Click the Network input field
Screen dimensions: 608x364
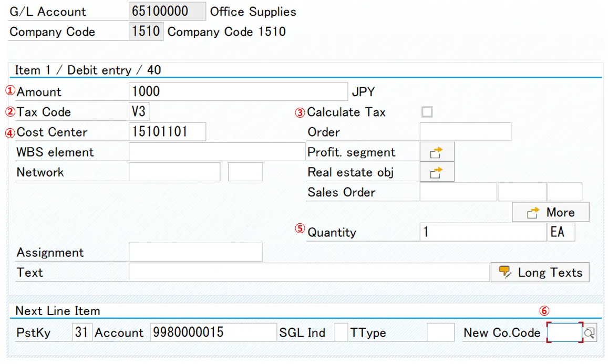(x=173, y=172)
